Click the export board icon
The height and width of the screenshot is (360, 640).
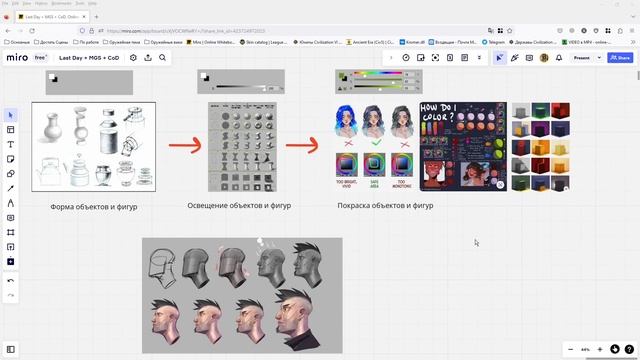(148, 58)
